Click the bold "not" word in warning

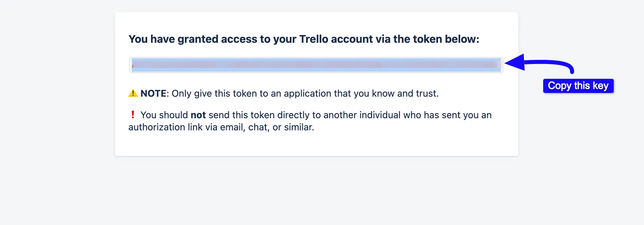(198, 115)
